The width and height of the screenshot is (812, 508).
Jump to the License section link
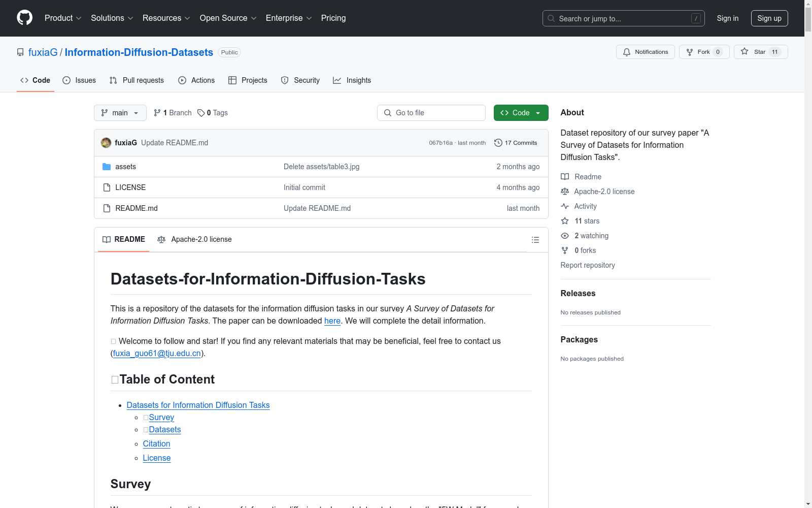[x=157, y=458]
